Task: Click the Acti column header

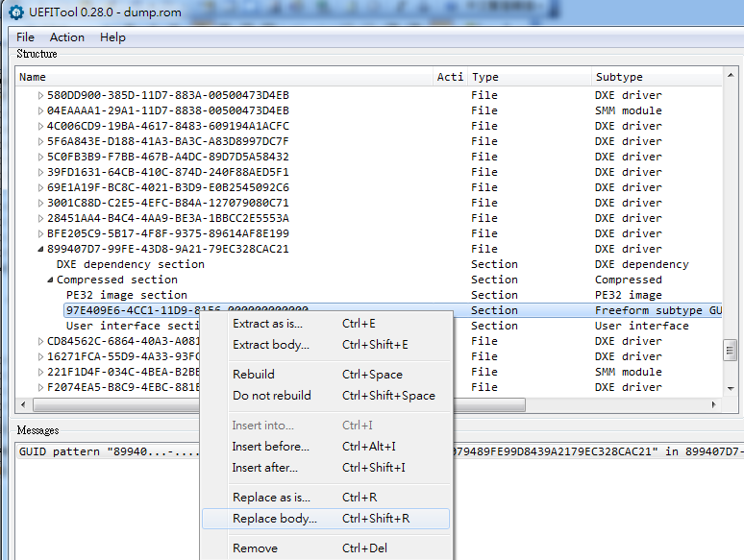Action: [x=450, y=77]
